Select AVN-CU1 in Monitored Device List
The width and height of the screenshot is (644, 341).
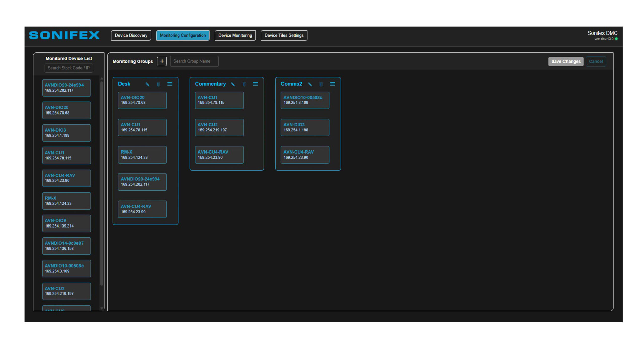[66, 155]
